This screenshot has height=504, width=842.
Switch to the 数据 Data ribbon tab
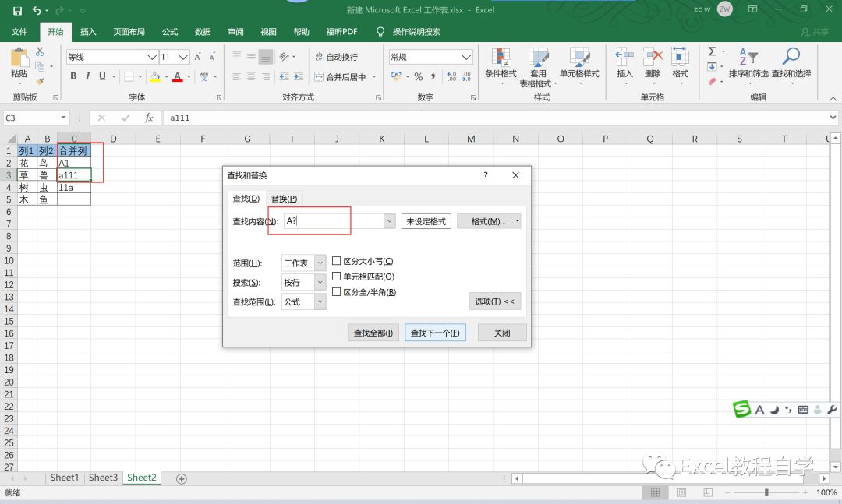[203, 32]
